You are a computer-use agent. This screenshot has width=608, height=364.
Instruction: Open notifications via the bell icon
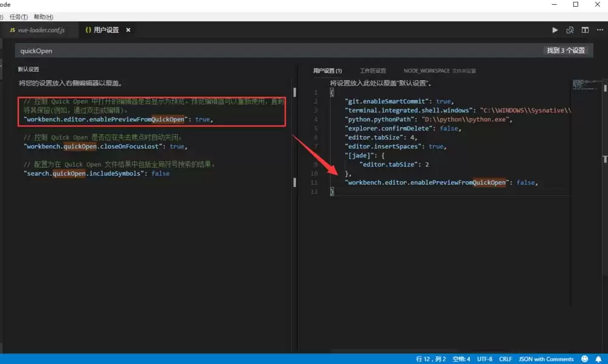pyautogui.click(x=598, y=359)
